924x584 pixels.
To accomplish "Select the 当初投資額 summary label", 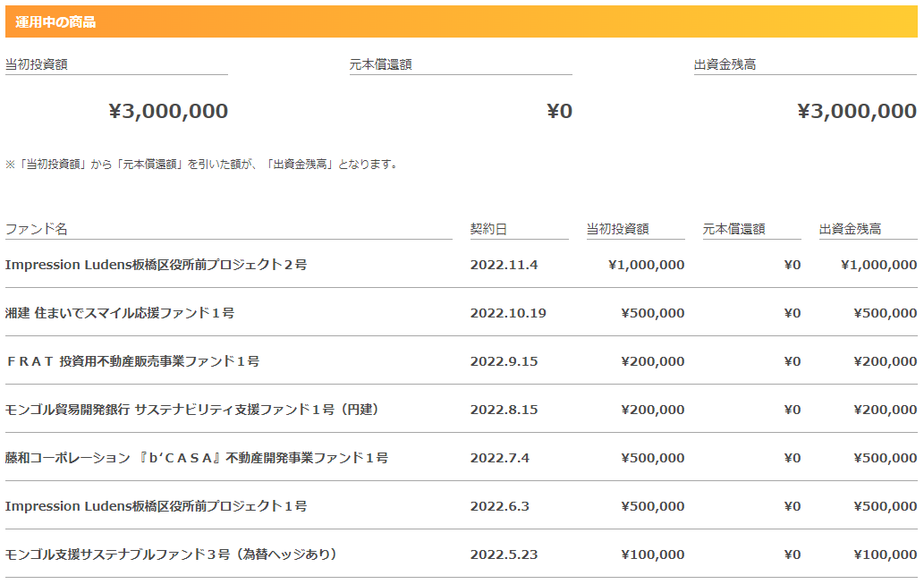I will click(37, 64).
